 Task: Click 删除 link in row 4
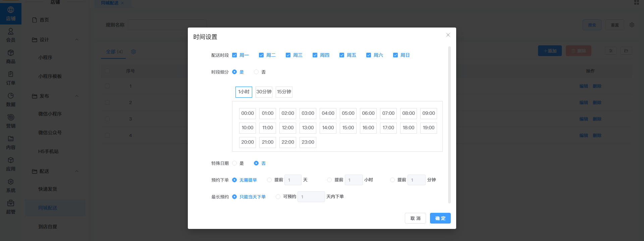pos(597,135)
